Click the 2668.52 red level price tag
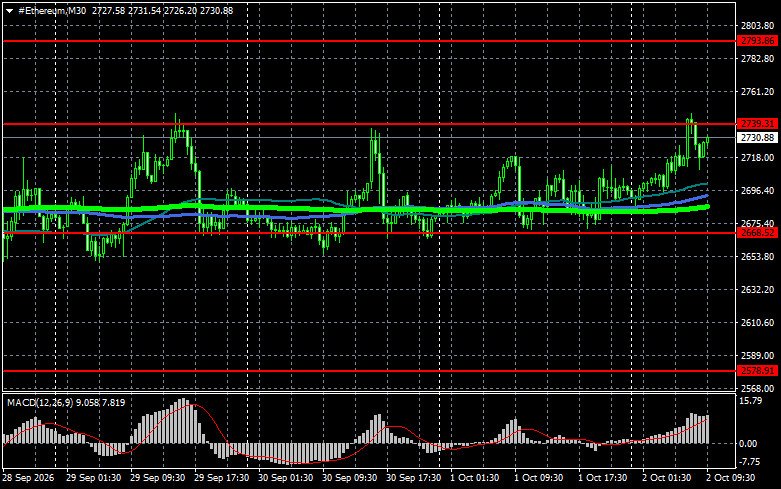Screen dimensions: 781x489 coord(757,233)
